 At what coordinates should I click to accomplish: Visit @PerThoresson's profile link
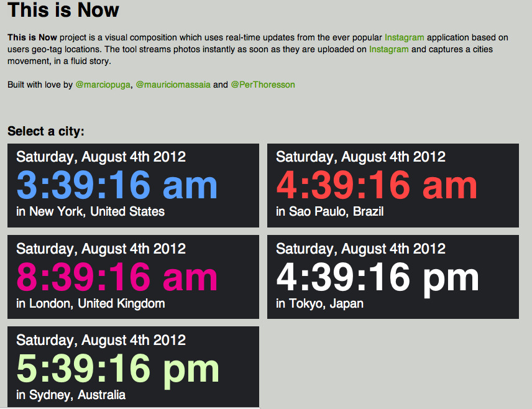263,85
